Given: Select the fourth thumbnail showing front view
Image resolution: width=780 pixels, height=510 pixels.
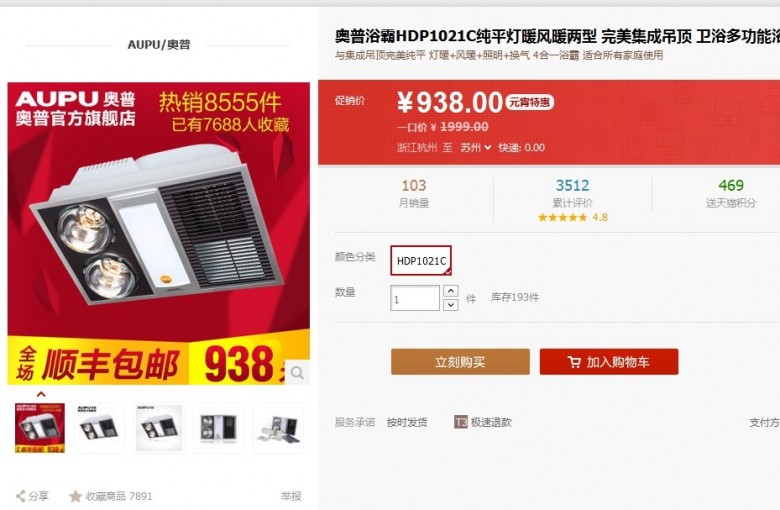Looking at the screenshot, I should click(218, 428).
